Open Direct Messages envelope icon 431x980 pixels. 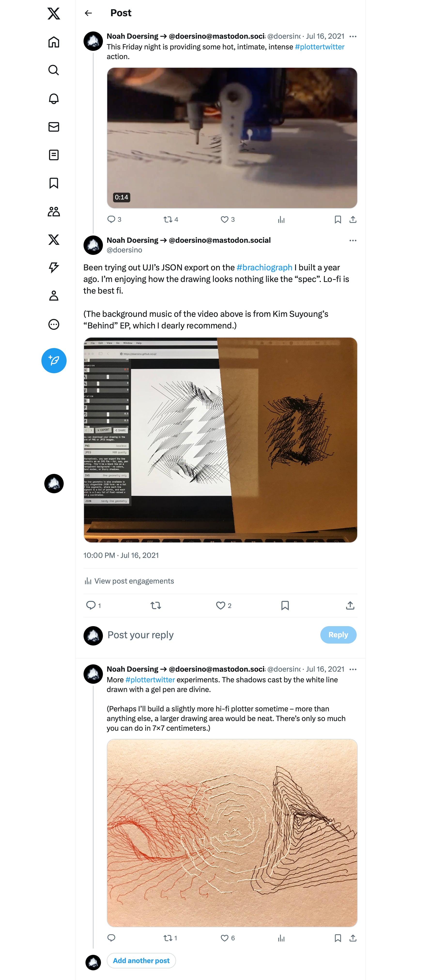click(x=54, y=127)
